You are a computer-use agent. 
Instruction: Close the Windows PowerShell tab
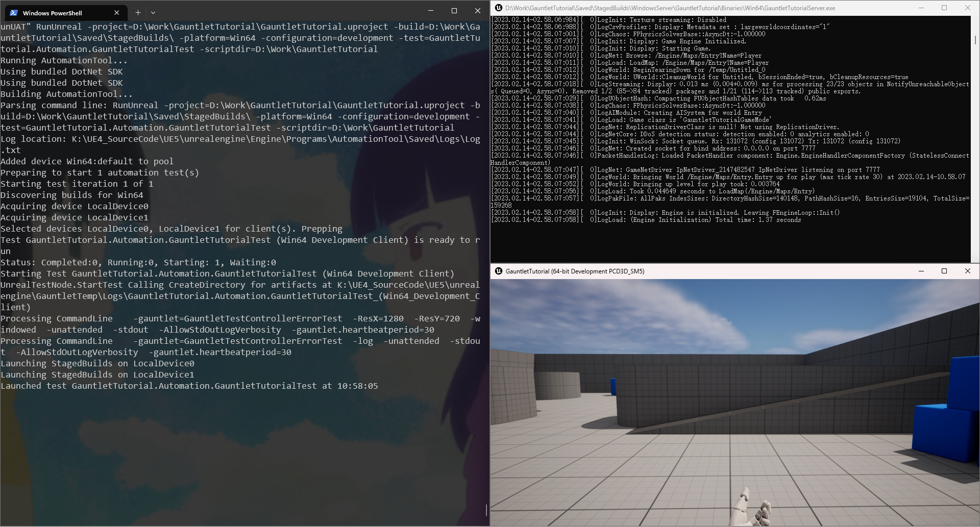coord(117,13)
